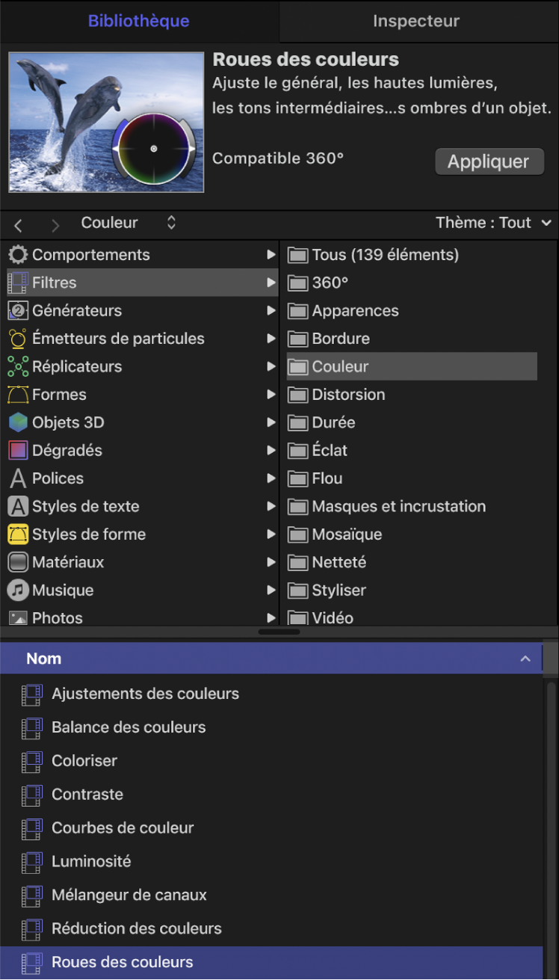The width and height of the screenshot is (559, 980).
Task: Click the Styles de forme icon
Action: point(18,534)
